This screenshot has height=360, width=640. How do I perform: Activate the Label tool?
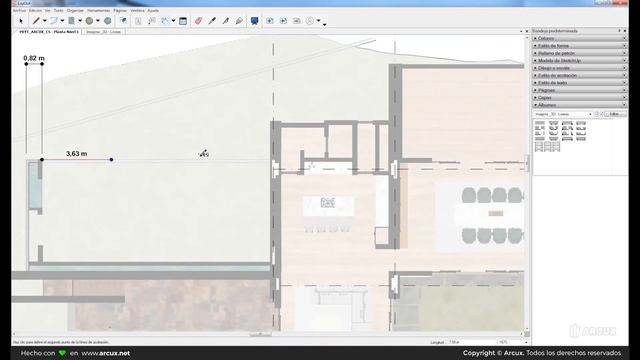(151, 21)
